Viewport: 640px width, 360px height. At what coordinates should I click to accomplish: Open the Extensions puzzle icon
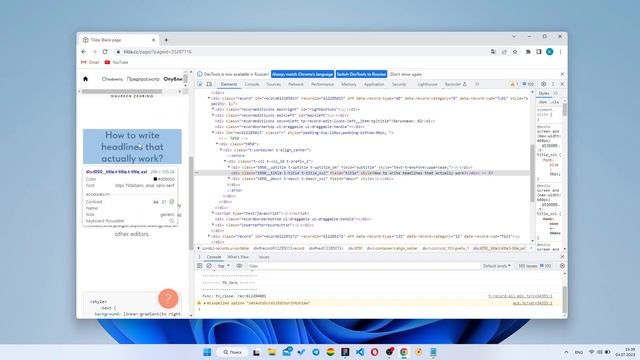tap(528, 52)
